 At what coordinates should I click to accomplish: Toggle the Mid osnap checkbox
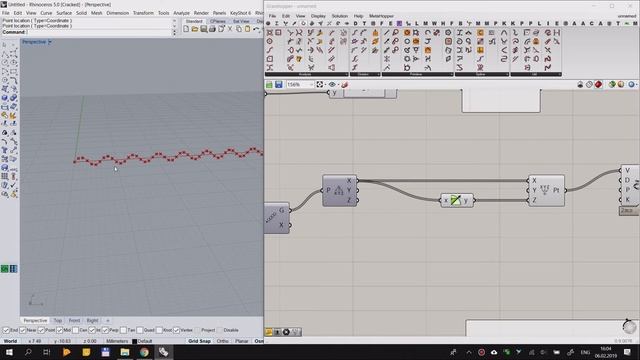[x=60, y=330]
